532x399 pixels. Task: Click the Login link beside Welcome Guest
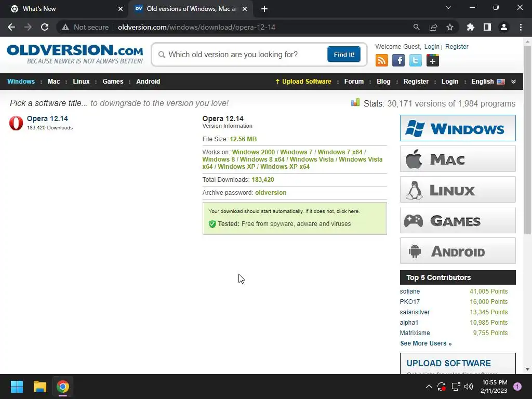tap(432, 46)
